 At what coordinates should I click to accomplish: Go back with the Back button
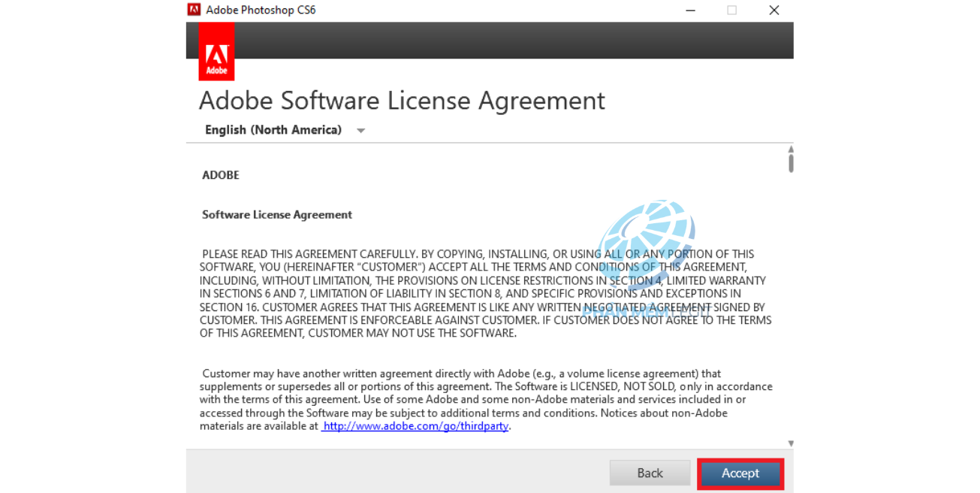(x=650, y=473)
